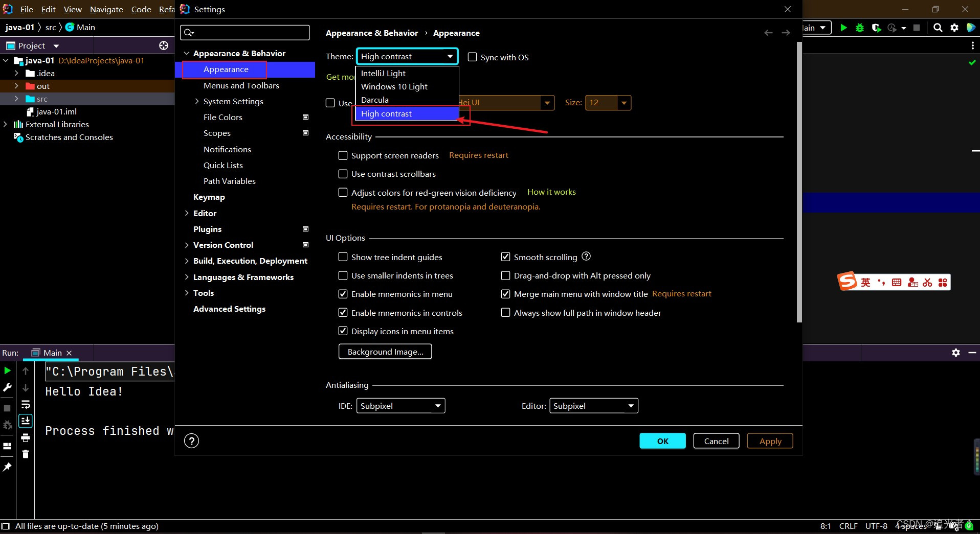Image resolution: width=980 pixels, height=534 pixels.
Task: Expand System Settings tree node
Action: pyautogui.click(x=197, y=101)
